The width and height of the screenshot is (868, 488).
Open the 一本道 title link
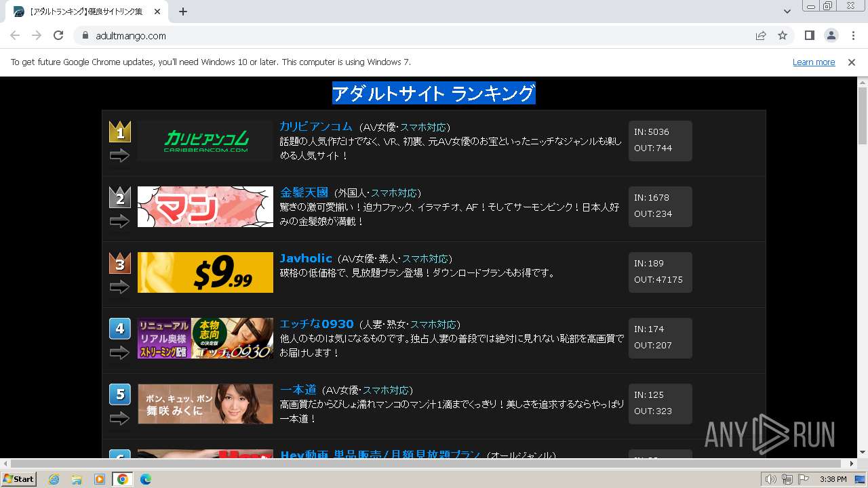coord(298,390)
